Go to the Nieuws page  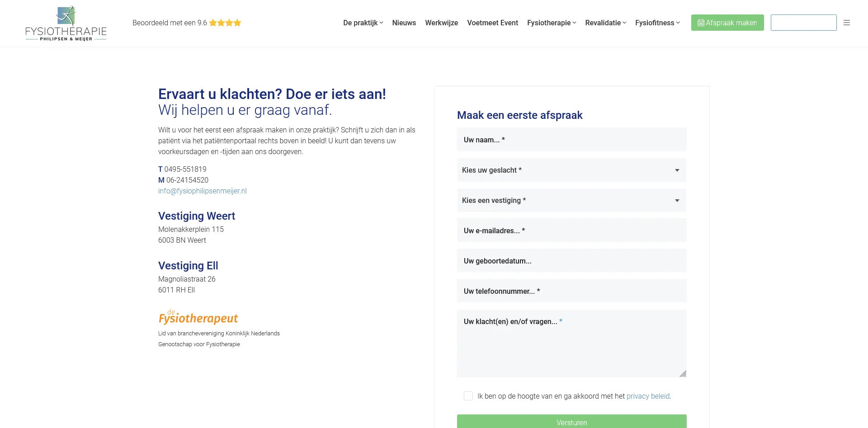pyautogui.click(x=404, y=23)
